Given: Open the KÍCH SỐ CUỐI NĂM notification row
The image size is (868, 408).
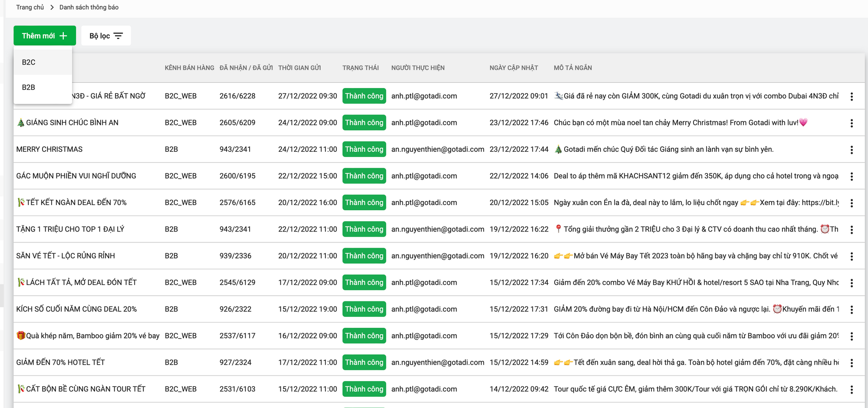Looking at the screenshot, I should [76, 309].
